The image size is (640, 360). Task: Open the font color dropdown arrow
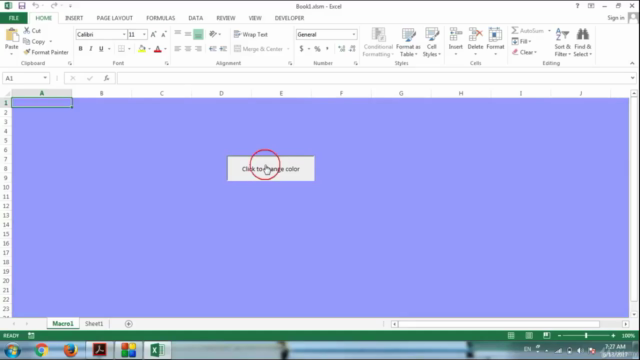(x=165, y=49)
